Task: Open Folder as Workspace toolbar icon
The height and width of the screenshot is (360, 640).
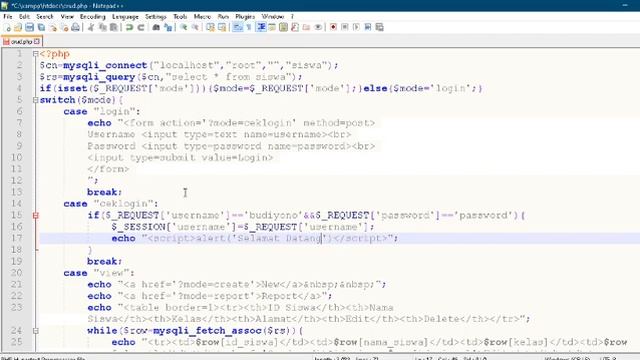Action: [x=307, y=27]
